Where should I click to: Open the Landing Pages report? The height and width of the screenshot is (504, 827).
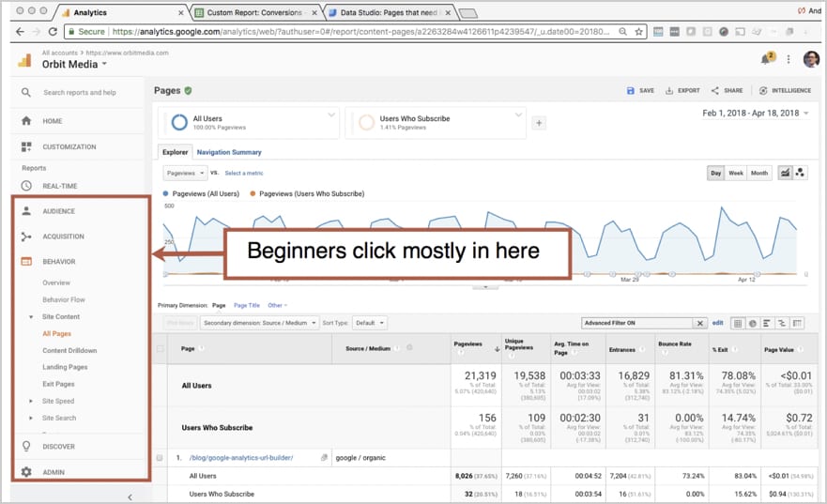point(65,367)
